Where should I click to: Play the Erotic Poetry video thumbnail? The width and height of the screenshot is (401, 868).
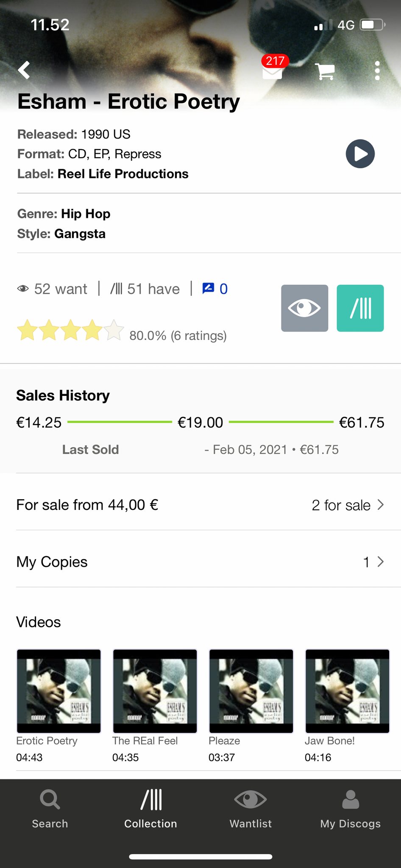point(59,691)
